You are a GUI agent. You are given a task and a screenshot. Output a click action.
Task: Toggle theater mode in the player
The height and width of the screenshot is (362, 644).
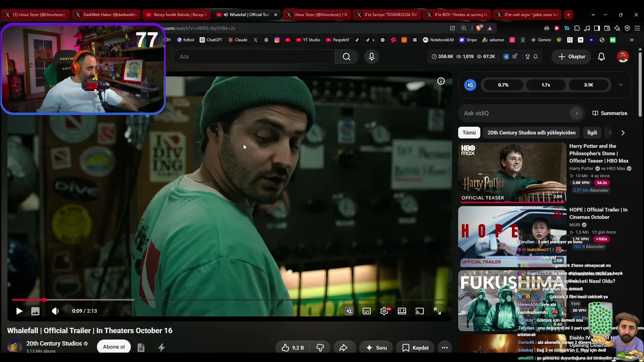coord(402,311)
